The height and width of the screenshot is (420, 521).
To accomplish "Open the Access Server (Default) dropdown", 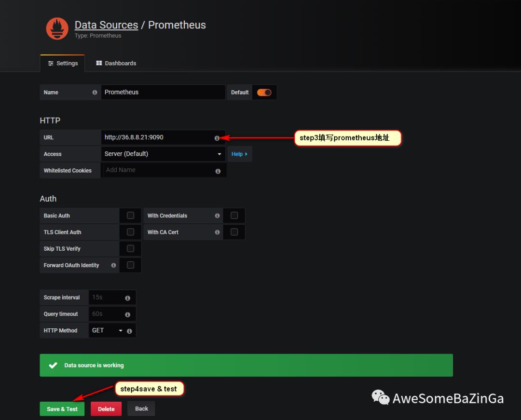I will coord(163,154).
